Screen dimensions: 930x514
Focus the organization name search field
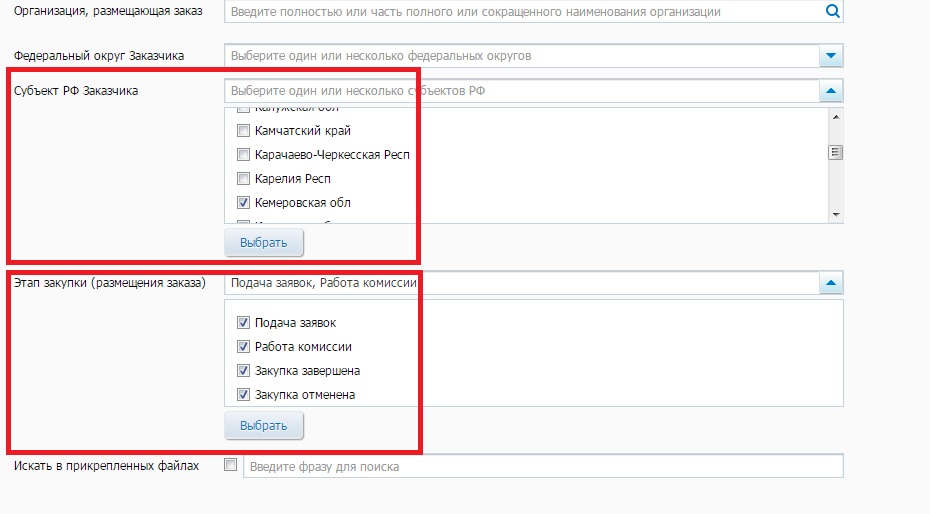click(524, 11)
